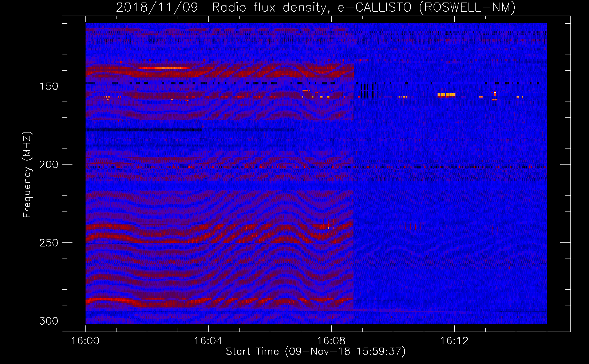
Task: Click the '16:08' time tick label
Action: click(331, 341)
